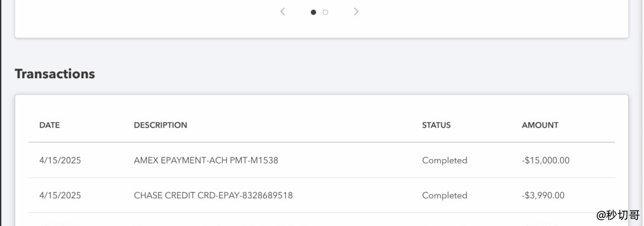Sort by the STATUS column header
This screenshot has width=644, height=226.
coord(436,125)
